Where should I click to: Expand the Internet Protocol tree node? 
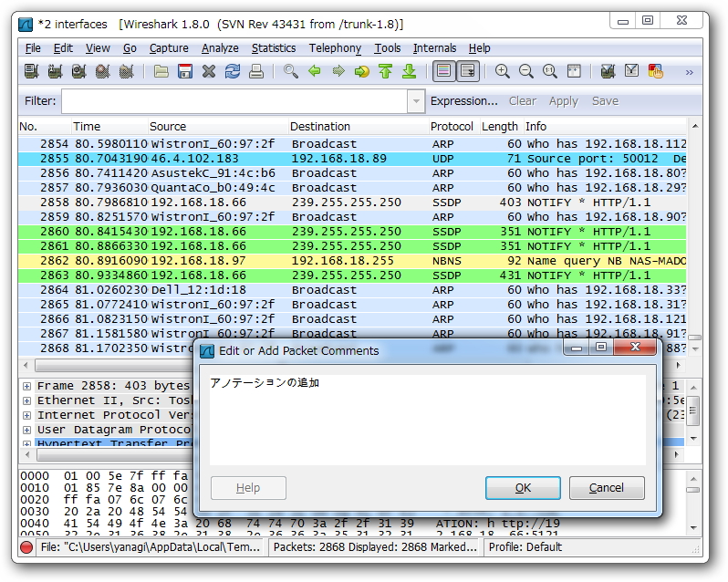tap(27, 415)
